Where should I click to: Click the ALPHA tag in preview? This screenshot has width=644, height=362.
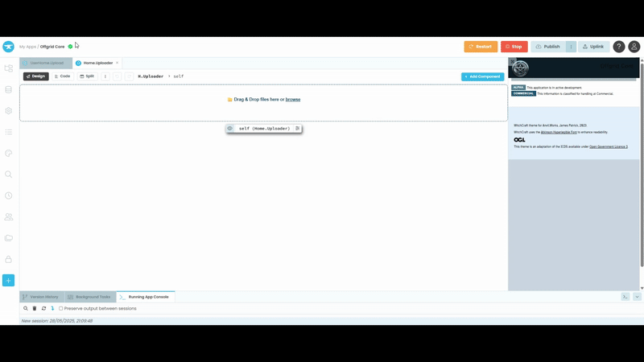518,88
